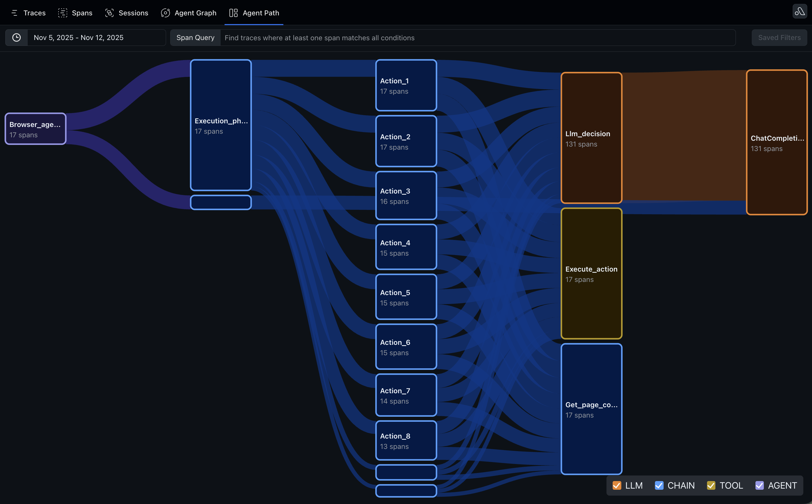Switch to the Sessions tab

pos(133,13)
